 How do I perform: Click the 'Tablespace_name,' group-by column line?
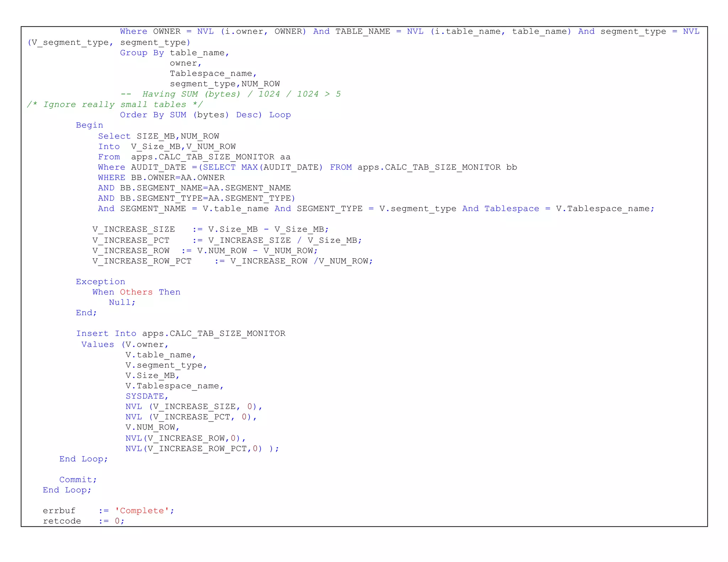point(213,74)
